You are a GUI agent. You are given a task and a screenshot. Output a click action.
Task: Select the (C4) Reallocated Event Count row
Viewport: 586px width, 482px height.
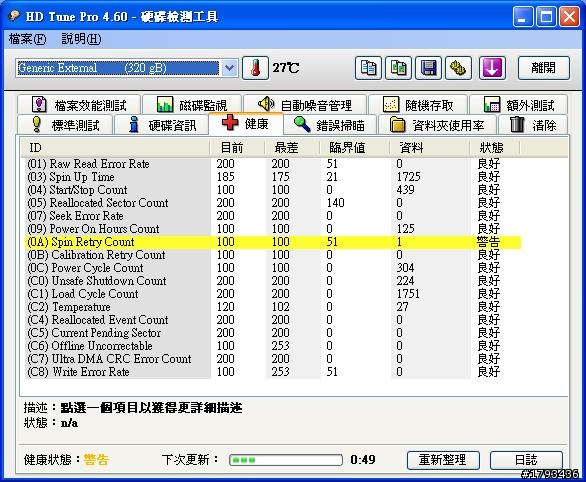click(273, 320)
